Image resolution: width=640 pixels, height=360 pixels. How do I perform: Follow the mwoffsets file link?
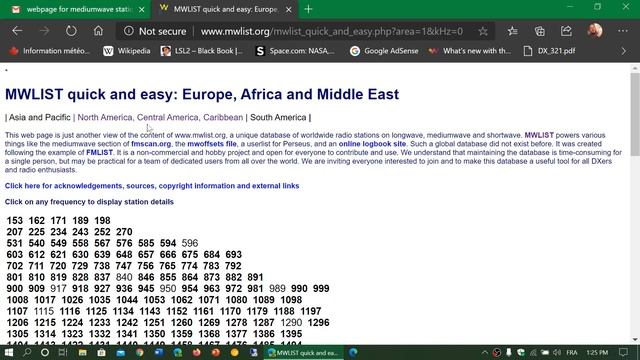(x=212, y=144)
